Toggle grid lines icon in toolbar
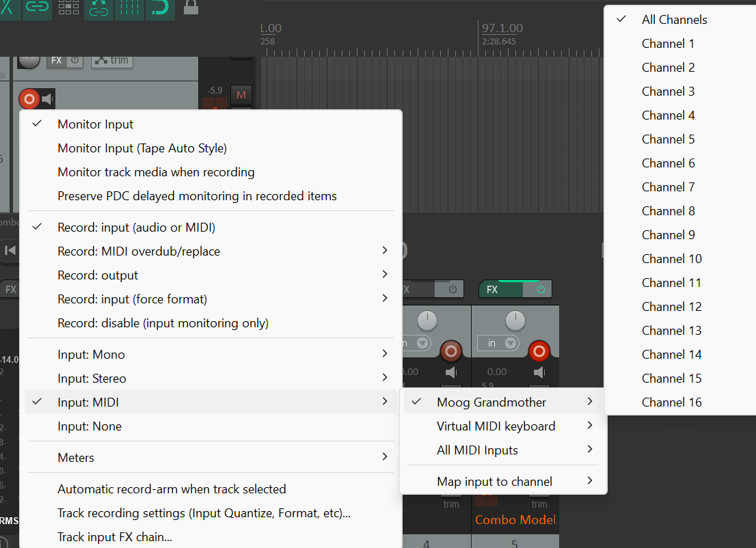The image size is (756, 548). click(129, 8)
